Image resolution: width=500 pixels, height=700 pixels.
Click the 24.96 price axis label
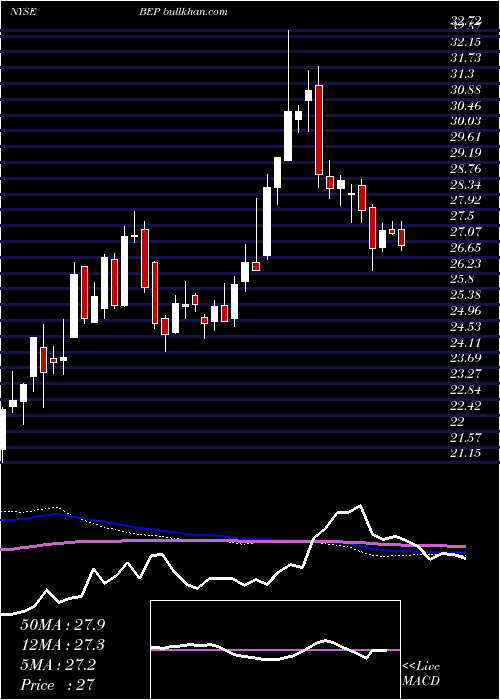(466, 311)
